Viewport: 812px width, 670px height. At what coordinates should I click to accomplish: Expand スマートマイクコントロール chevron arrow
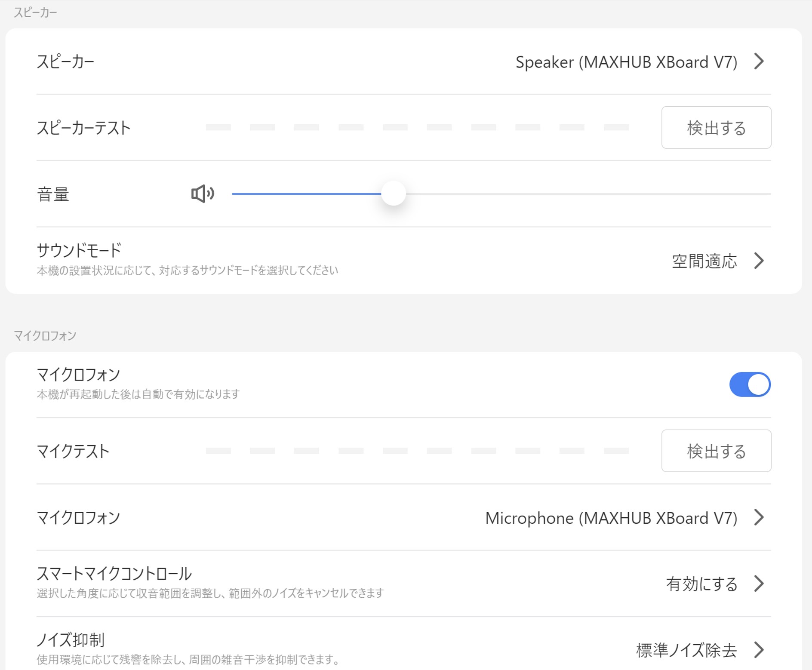(x=759, y=584)
